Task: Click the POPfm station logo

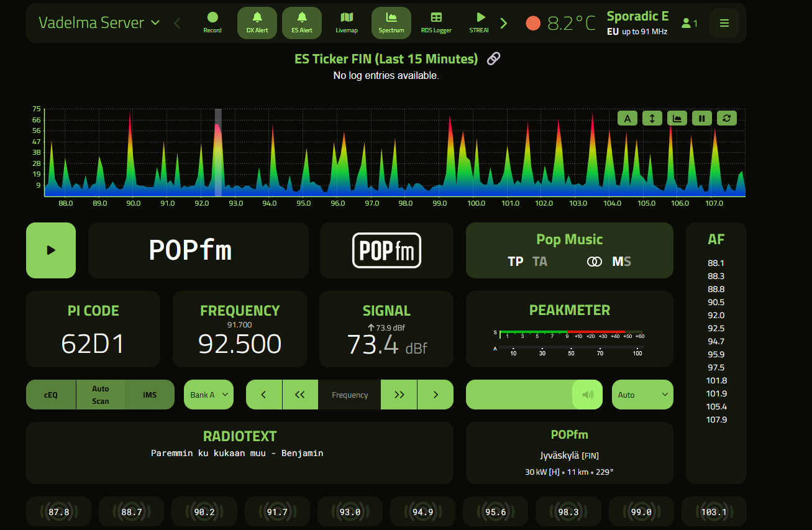Action: 387,250
